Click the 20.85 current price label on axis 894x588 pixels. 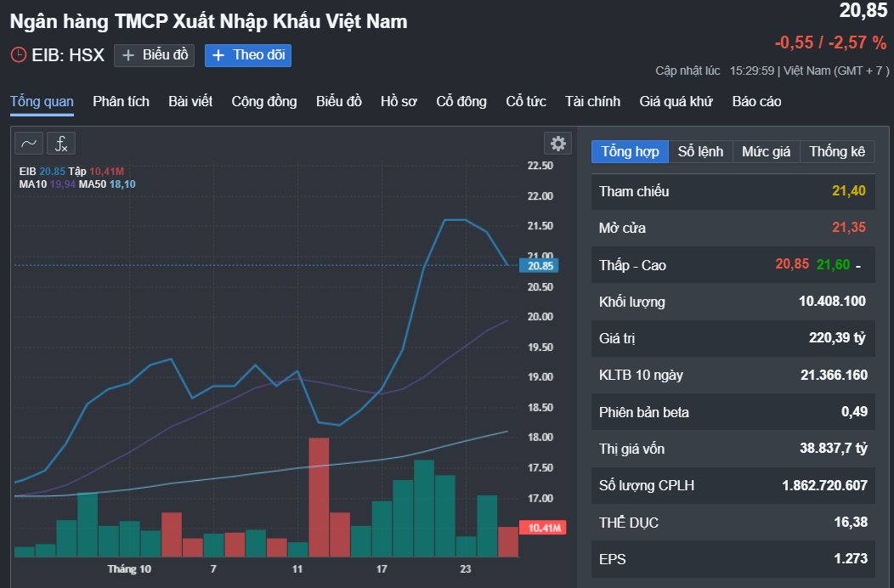click(541, 265)
